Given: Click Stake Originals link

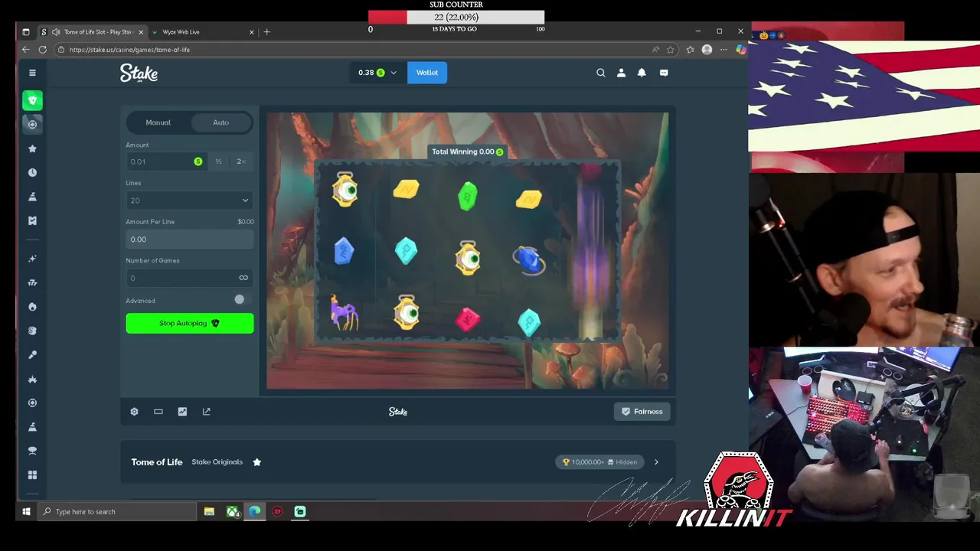Looking at the screenshot, I should pyautogui.click(x=217, y=462).
